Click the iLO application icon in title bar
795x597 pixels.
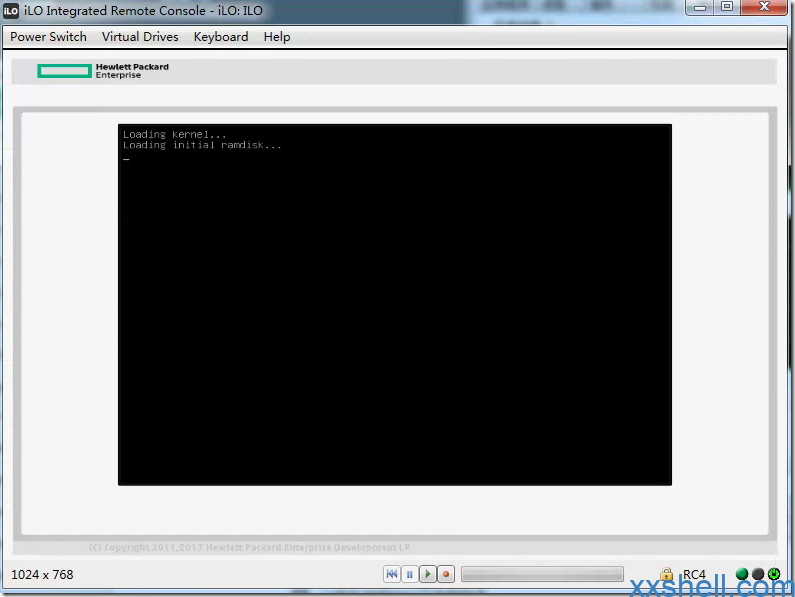(11, 10)
